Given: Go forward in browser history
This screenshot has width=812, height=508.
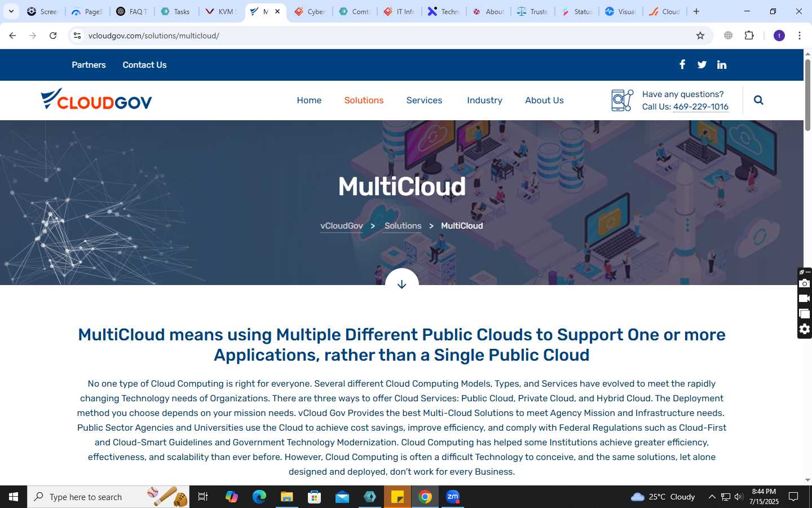Looking at the screenshot, I should (33, 36).
